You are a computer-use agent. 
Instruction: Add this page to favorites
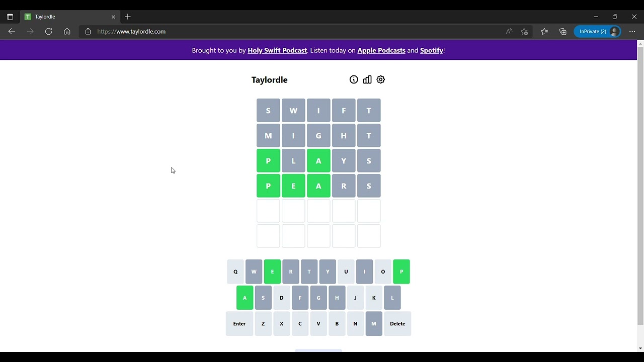pyautogui.click(x=524, y=31)
